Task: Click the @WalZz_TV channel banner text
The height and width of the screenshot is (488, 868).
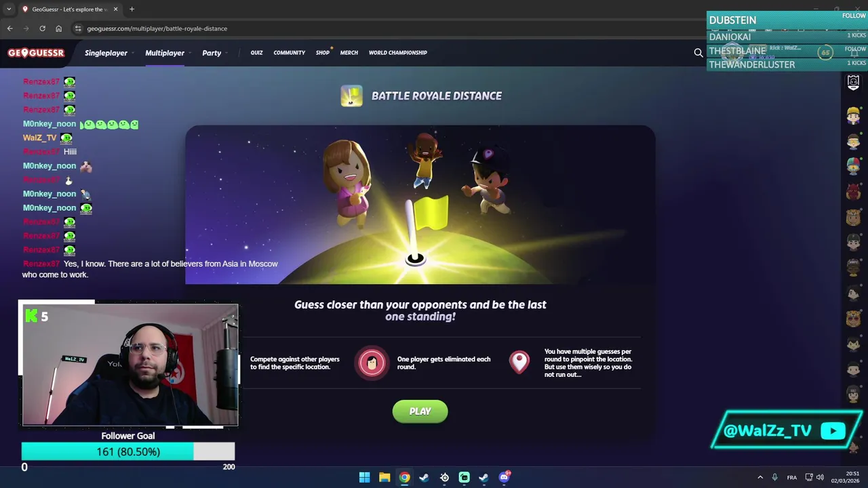Action: [768, 431]
